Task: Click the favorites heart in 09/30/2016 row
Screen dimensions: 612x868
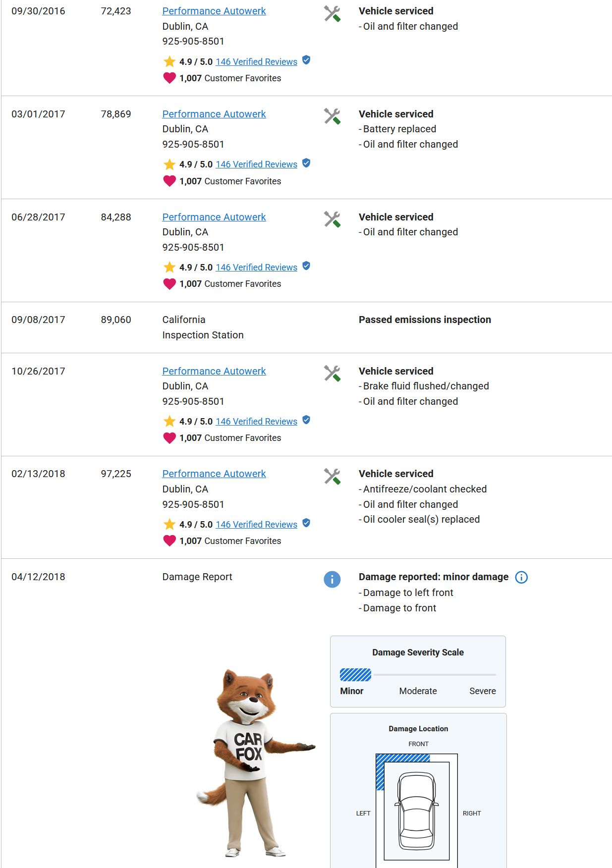Action: [169, 78]
